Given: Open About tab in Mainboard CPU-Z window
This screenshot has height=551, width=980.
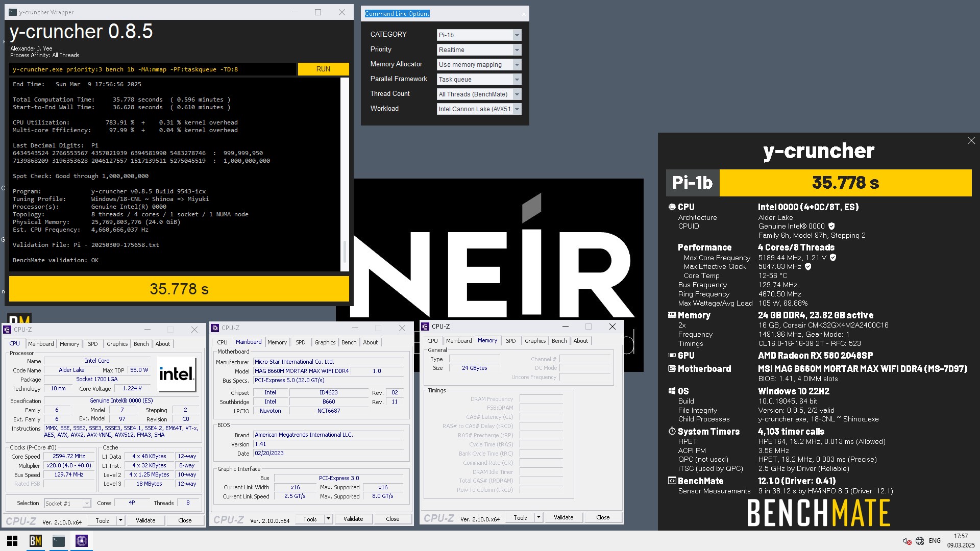Looking at the screenshot, I should point(371,342).
